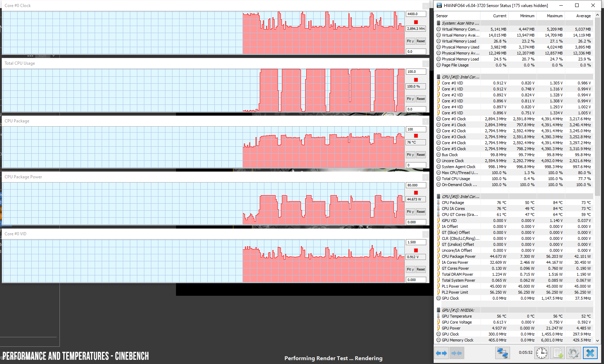604x364 pixels.
Task: Click the 0 minimum field in CPU Package graph
Action: click(x=416, y=165)
